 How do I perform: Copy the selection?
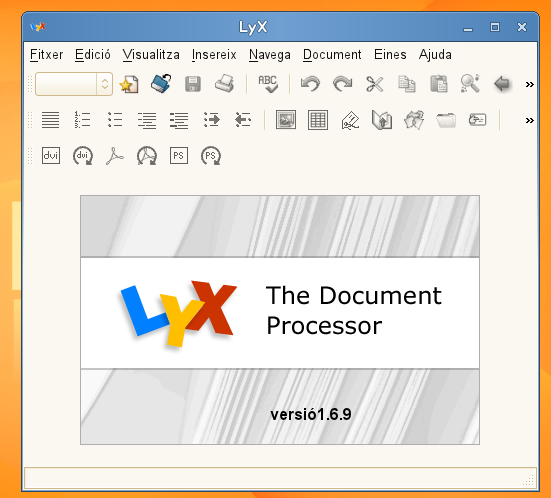click(x=407, y=84)
